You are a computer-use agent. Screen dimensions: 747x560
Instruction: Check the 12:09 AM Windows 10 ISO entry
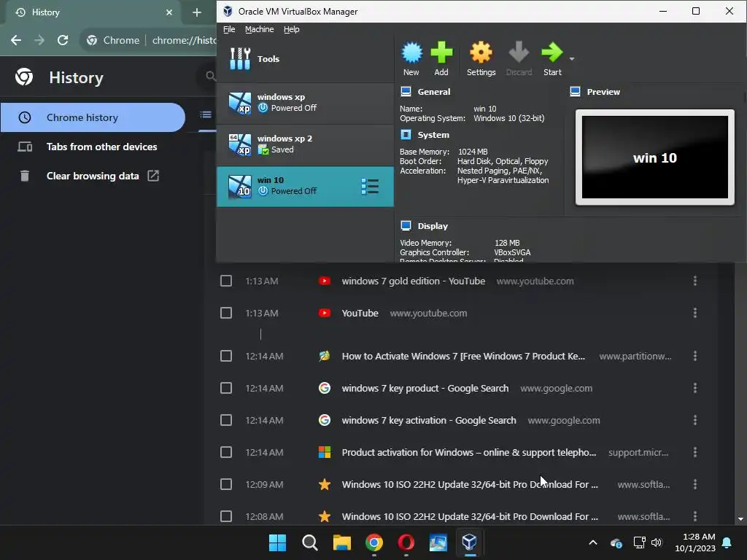(x=226, y=484)
